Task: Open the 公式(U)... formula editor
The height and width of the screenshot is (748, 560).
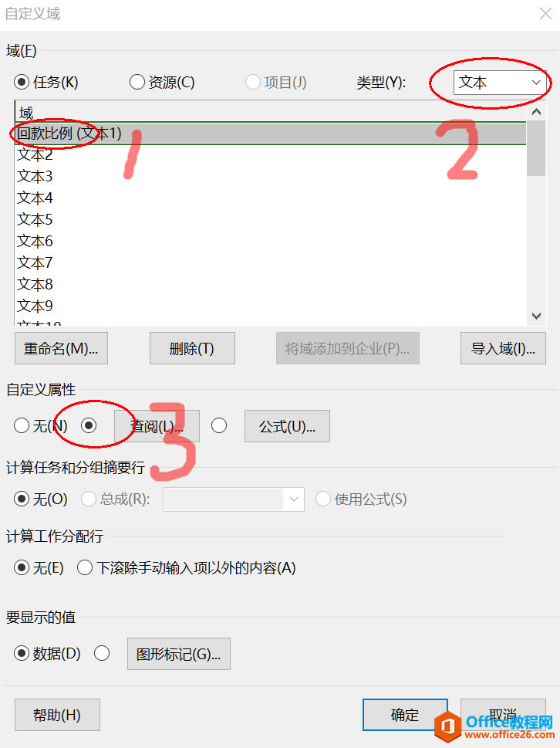Action: click(x=287, y=426)
